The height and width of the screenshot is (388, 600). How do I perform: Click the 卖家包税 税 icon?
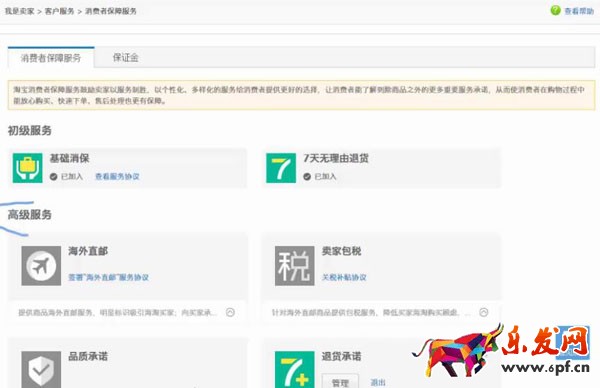click(295, 266)
